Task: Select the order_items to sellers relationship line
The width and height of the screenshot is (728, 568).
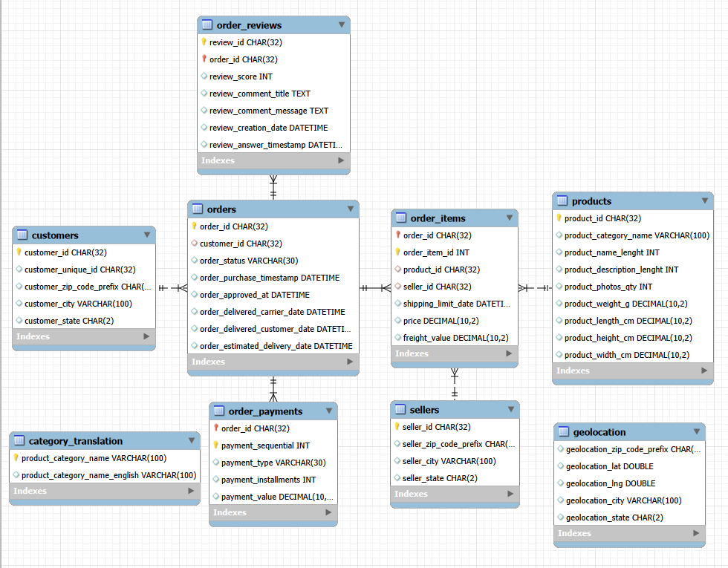Action: 455,385
